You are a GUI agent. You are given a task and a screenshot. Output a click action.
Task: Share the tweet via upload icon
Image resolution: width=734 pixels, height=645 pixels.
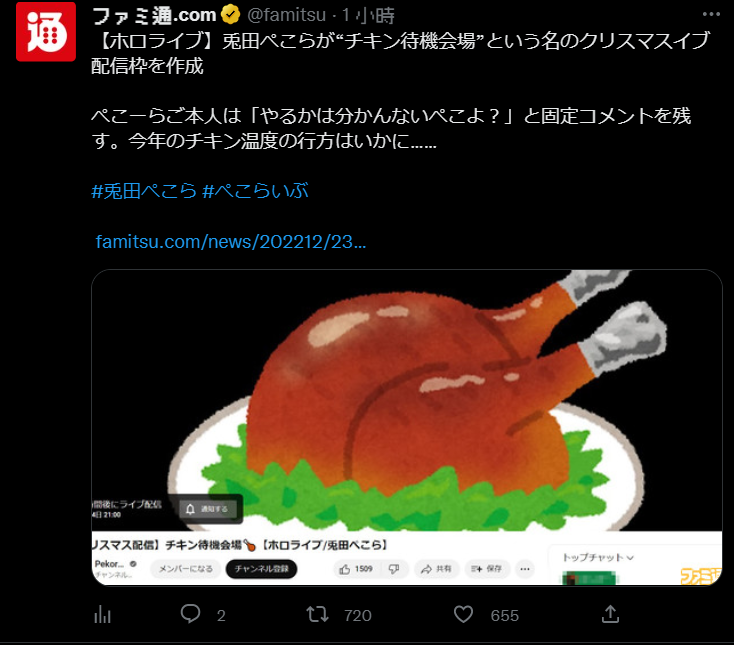click(x=610, y=614)
